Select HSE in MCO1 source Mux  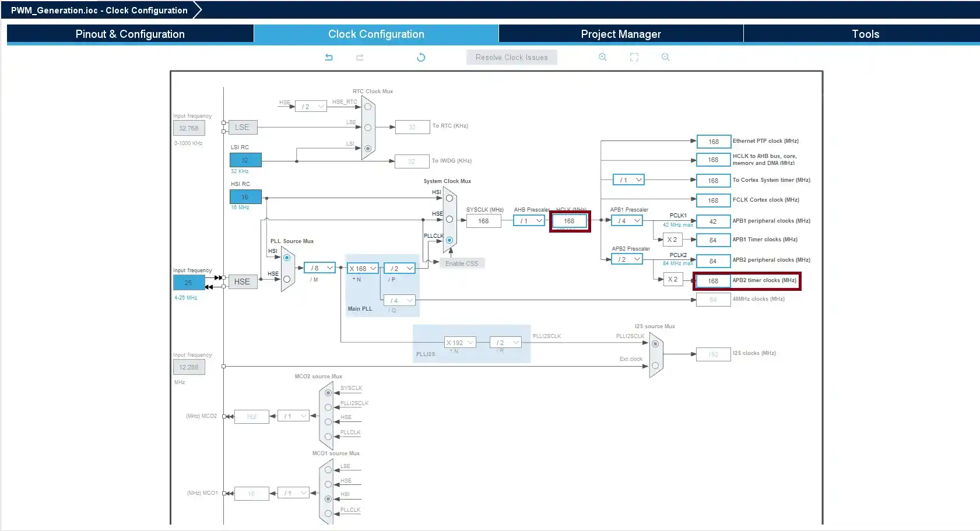point(328,484)
